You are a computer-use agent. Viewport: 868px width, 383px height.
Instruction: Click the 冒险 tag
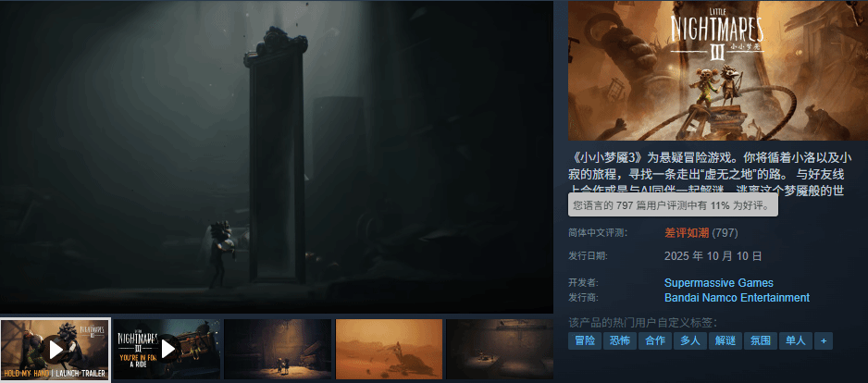point(585,340)
